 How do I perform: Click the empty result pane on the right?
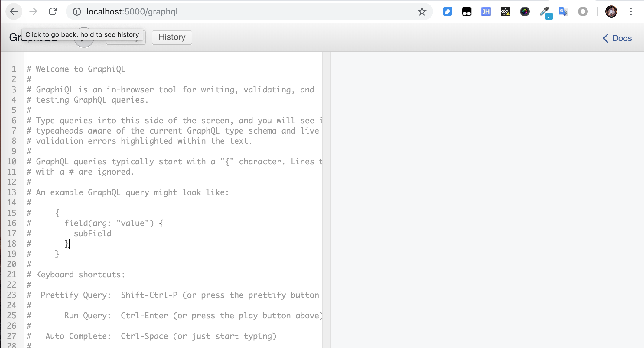point(487,200)
